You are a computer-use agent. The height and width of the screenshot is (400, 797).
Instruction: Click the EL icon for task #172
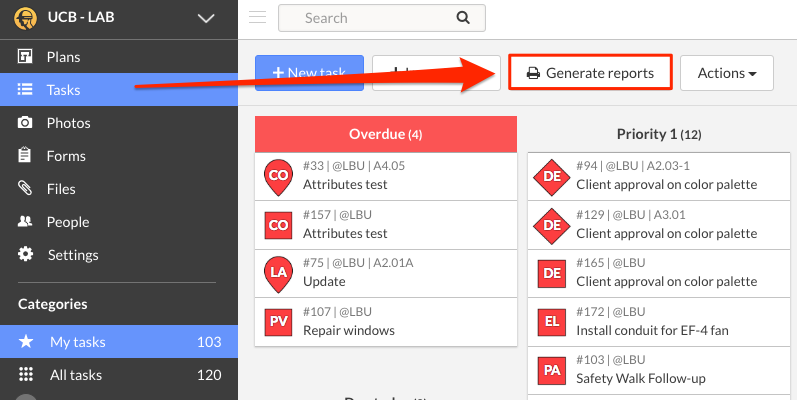tap(551, 322)
